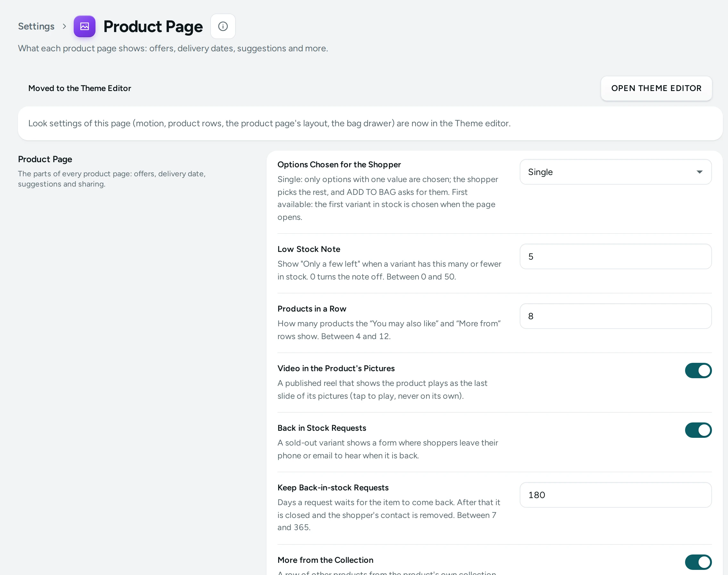Open the Theme Editor button

656,88
